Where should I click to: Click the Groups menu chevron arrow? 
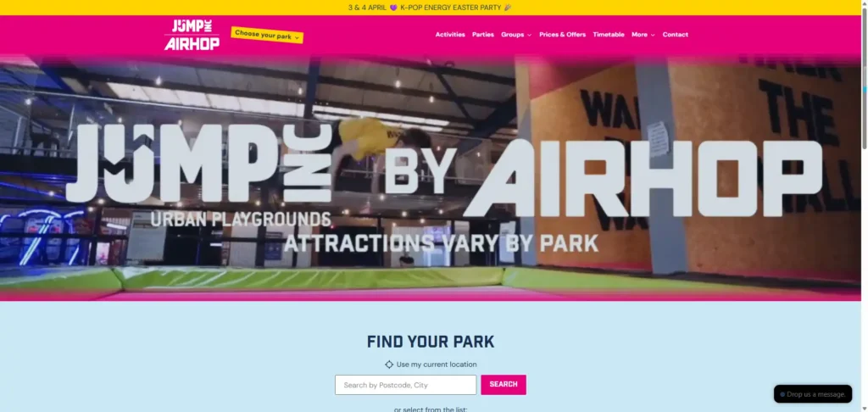[529, 35]
